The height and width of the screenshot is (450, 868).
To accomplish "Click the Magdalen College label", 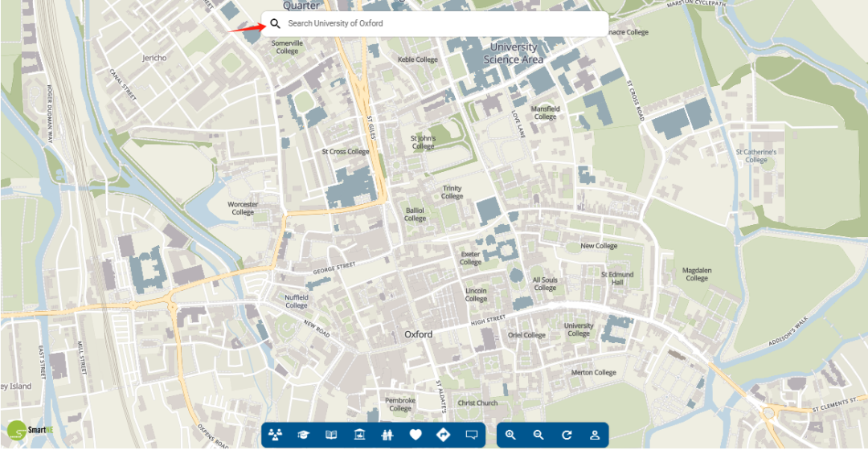I will point(697,274).
